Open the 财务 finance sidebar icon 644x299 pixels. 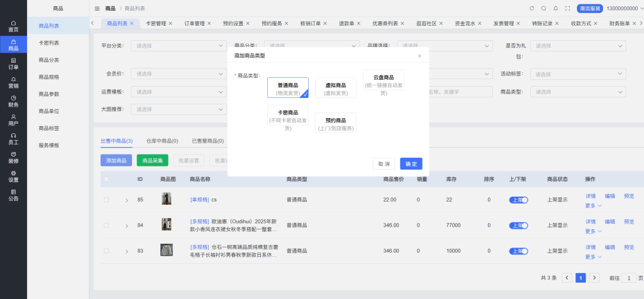point(13,101)
